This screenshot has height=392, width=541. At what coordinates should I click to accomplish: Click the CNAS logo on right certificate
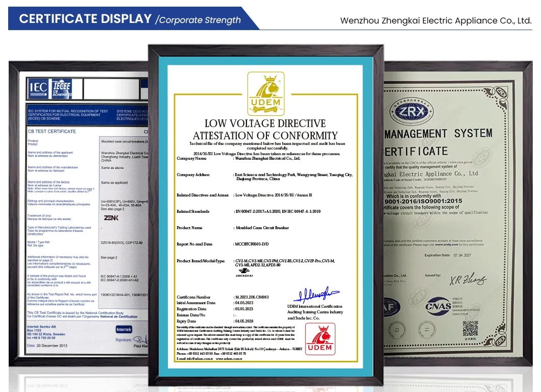click(438, 306)
